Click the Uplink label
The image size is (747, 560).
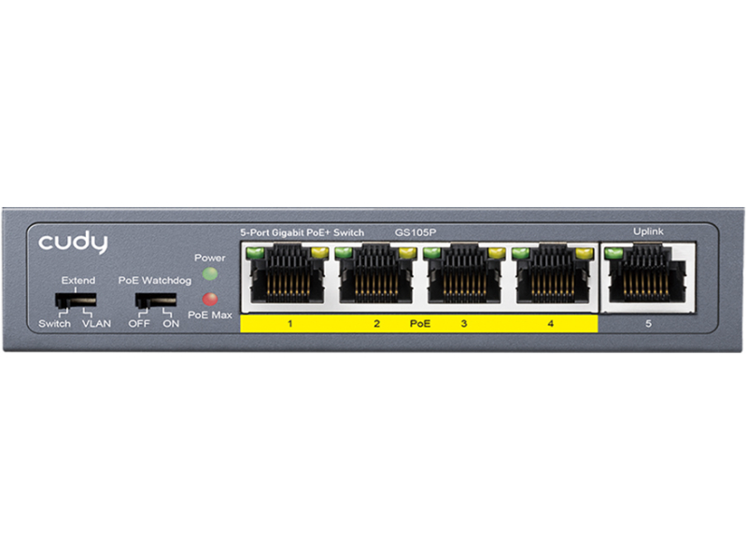tap(648, 231)
